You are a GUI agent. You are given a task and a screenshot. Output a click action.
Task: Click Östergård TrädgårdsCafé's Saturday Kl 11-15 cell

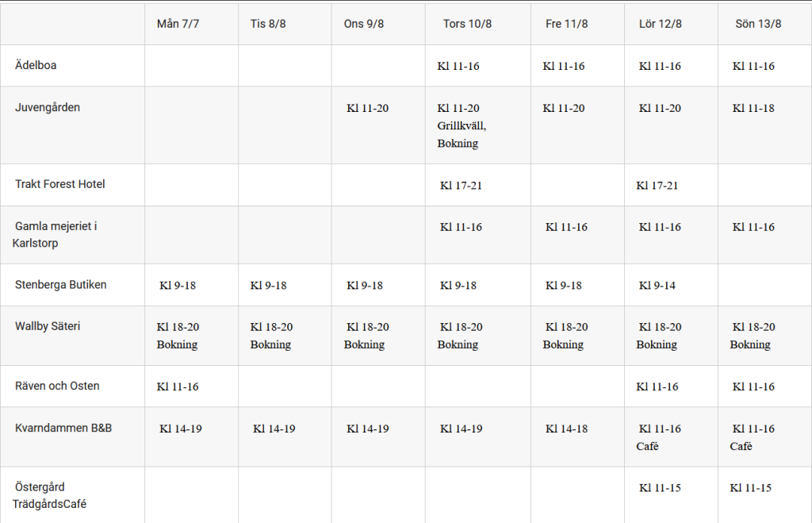660,487
